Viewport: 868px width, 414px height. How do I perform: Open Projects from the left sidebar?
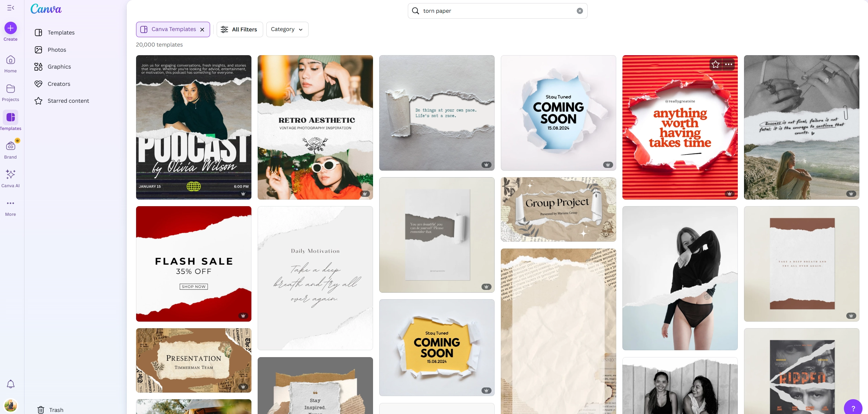point(10,91)
